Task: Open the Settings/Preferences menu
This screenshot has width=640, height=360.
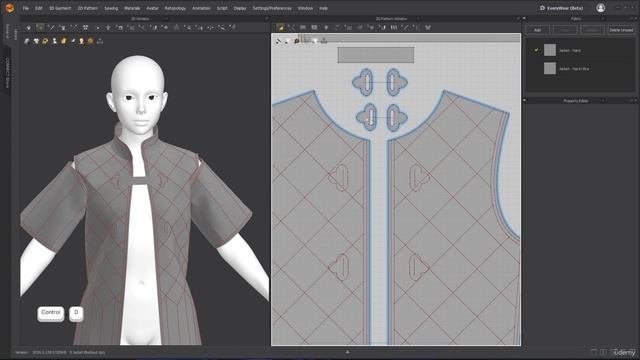Action: click(x=272, y=8)
